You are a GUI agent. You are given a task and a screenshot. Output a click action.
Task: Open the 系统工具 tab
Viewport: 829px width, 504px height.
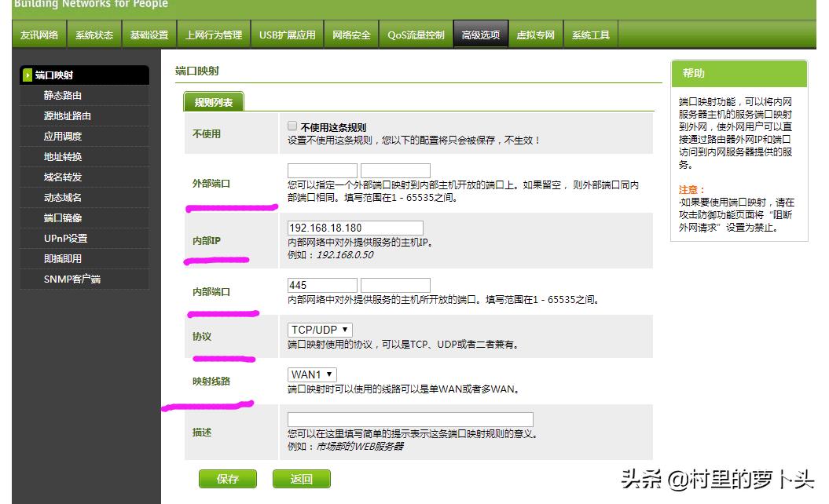point(591,34)
